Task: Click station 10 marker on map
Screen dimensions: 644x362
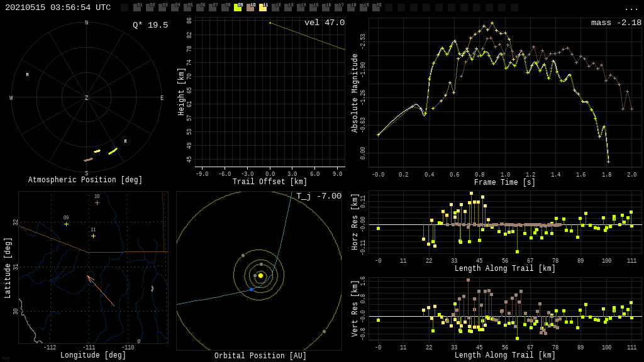Action: tap(97, 202)
